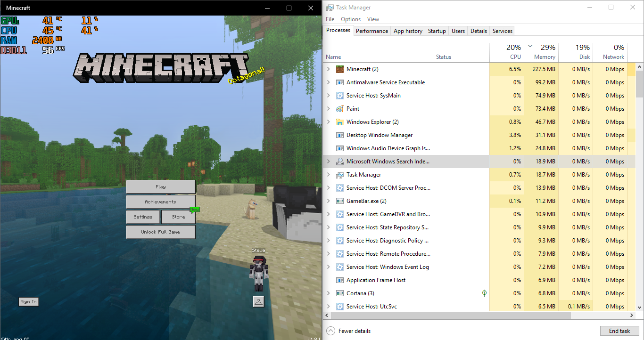The image size is (644, 340).
Task: Select the 3.8% CPU cell of Desktop Window Manager
Action: (x=507, y=135)
